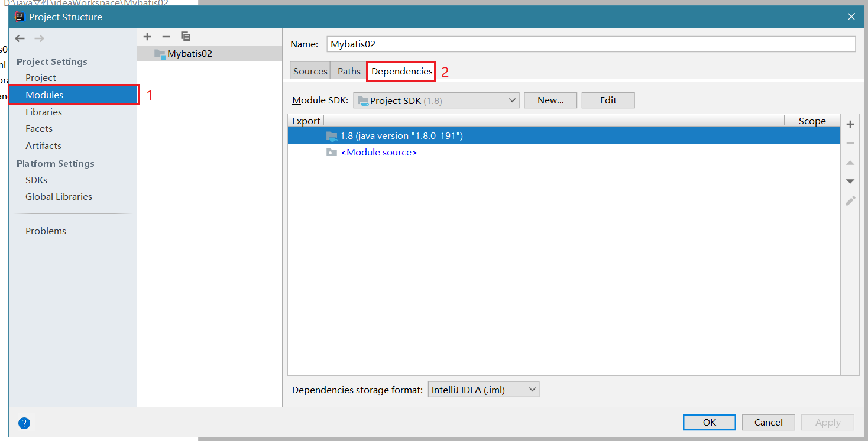Image resolution: width=868 pixels, height=441 pixels.
Task: Click the Edit SDK button
Action: pyautogui.click(x=608, y=100)
